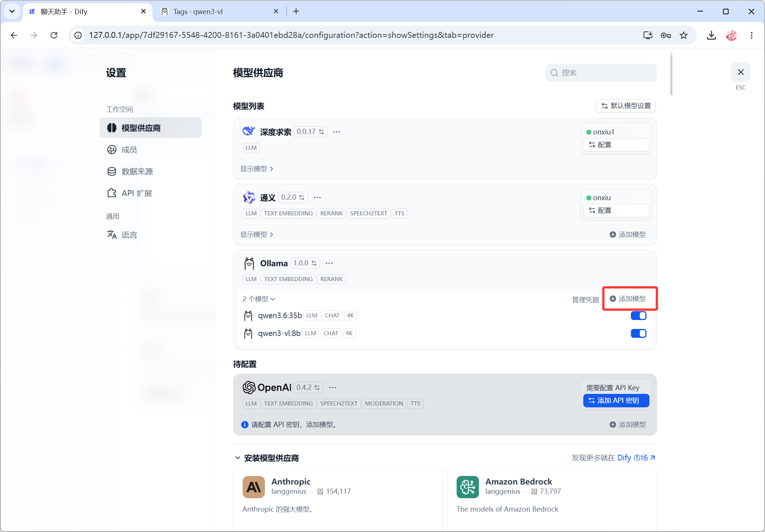Click 配置 for 通义 credential
Image resolution: width=765 pixels, height=532 pixels.
(616, 210)
